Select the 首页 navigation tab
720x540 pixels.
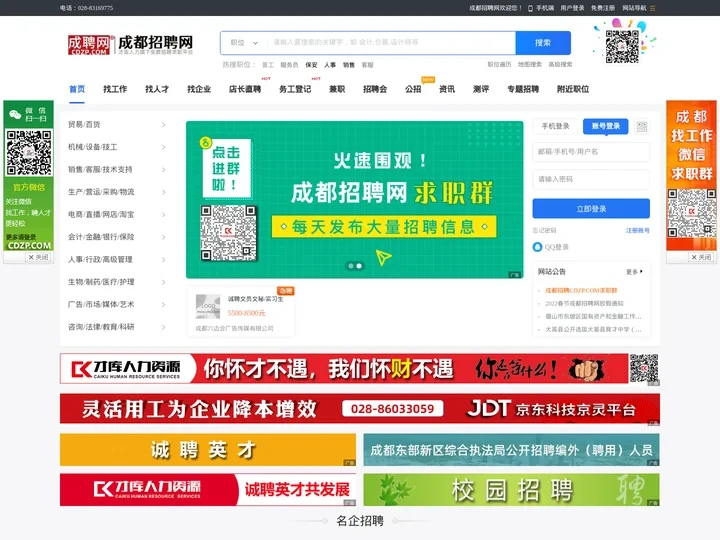pyautogui.click(x=77, y=89)
